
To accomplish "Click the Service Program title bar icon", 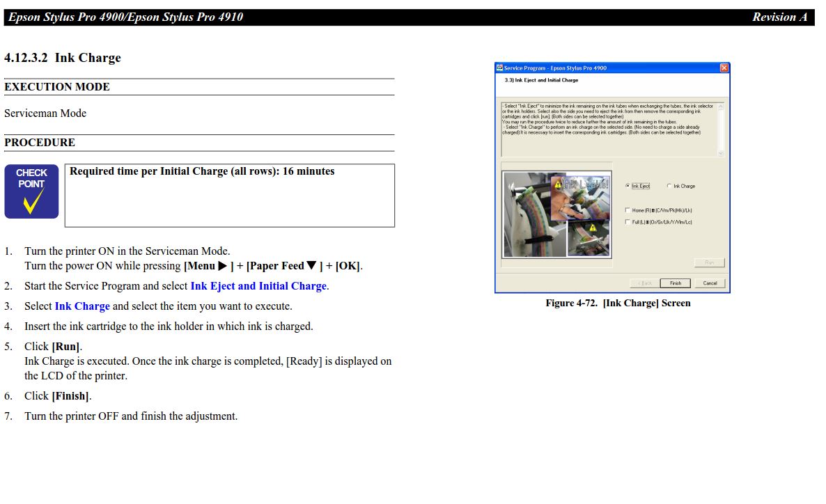I will click(499, 68).
